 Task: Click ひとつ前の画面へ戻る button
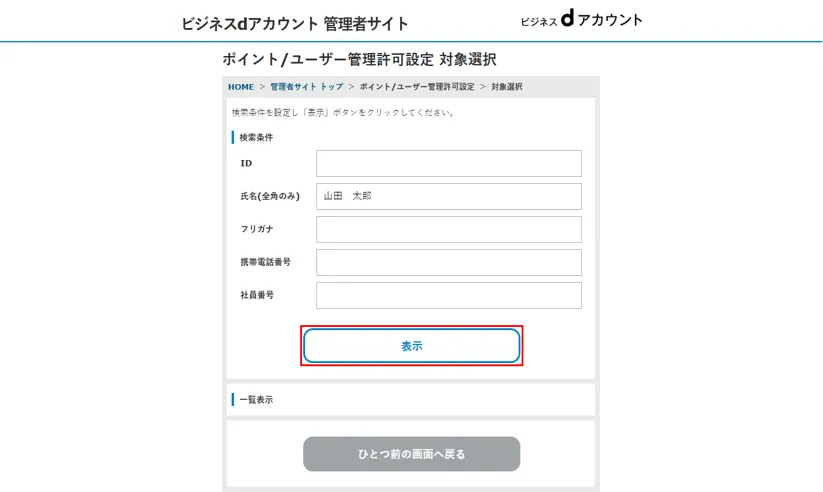coord(411,454)
